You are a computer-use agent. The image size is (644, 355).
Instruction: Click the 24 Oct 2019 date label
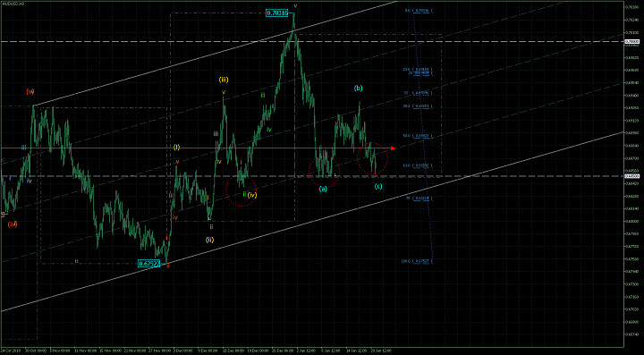(x=10, y=351)
